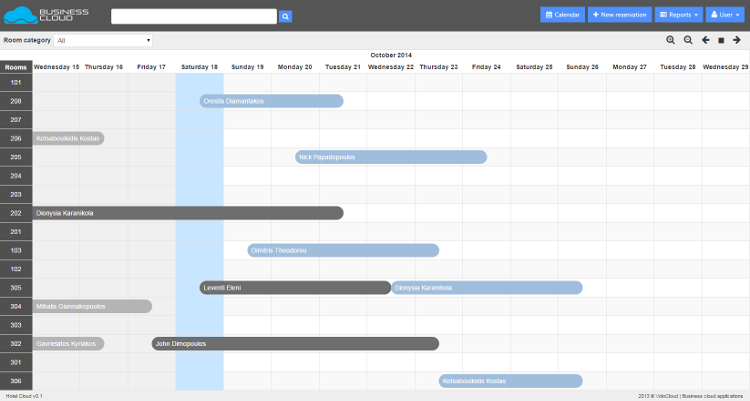Click the Business Cloud logo
Screen dimensions: 750x401
pos(47,15)
